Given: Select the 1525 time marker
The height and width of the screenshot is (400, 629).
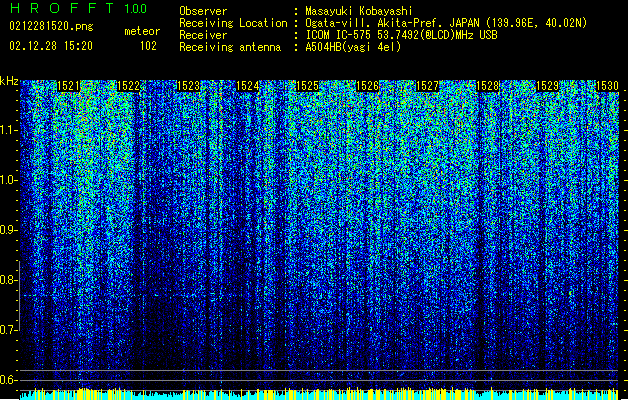Looking at the screenshot, I should (x=307, y=86).
